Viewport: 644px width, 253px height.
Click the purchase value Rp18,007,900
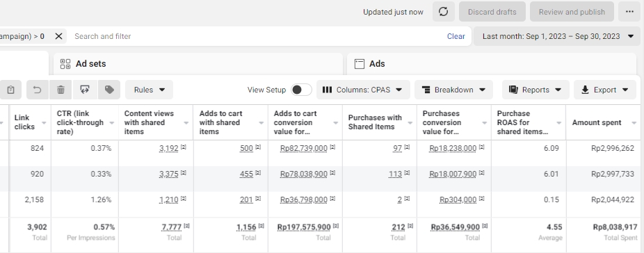coord(453,174)
